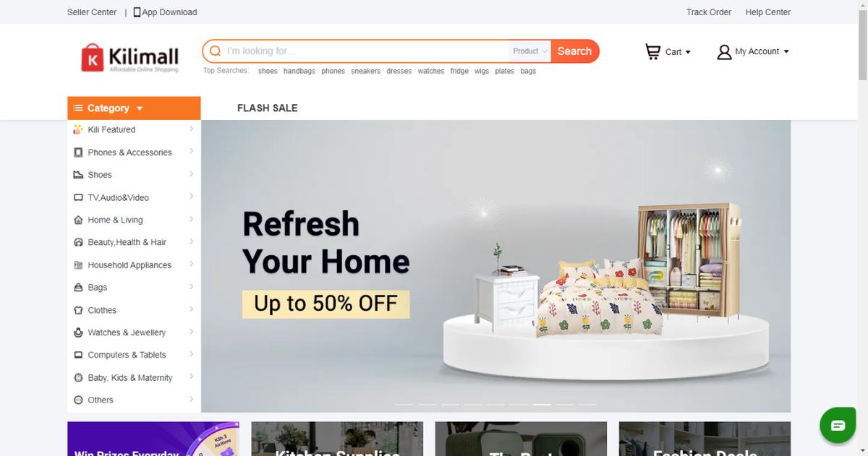The height and width of the screenshot is (456, 868).
Task: Focus the I'm looking for search field
Action: (x=365, y=51)
